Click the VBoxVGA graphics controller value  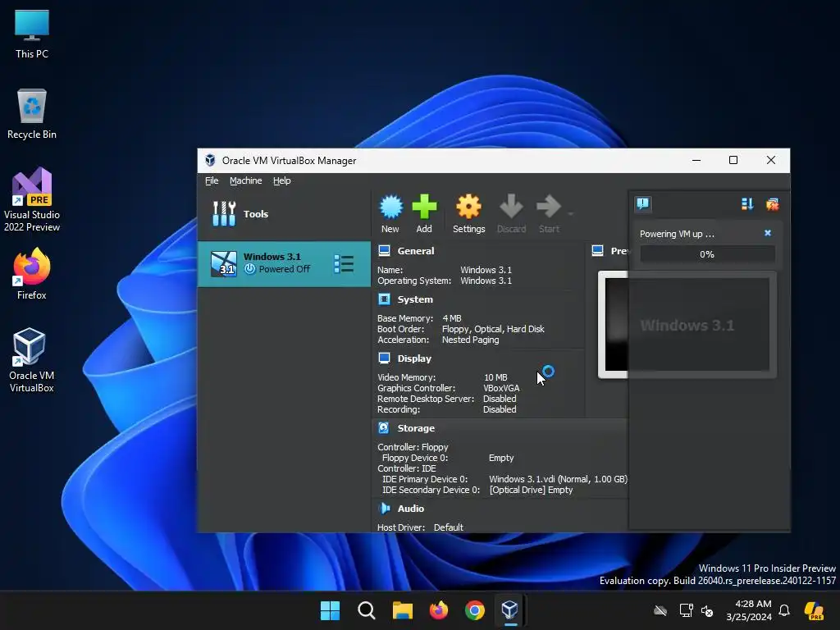point(501,388)
